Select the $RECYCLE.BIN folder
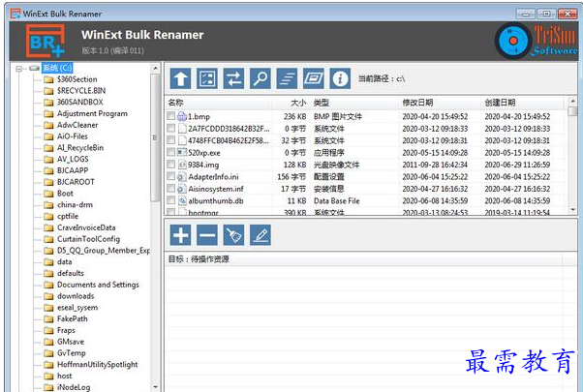This screenshot has height=392, width=583. point(81,91)
